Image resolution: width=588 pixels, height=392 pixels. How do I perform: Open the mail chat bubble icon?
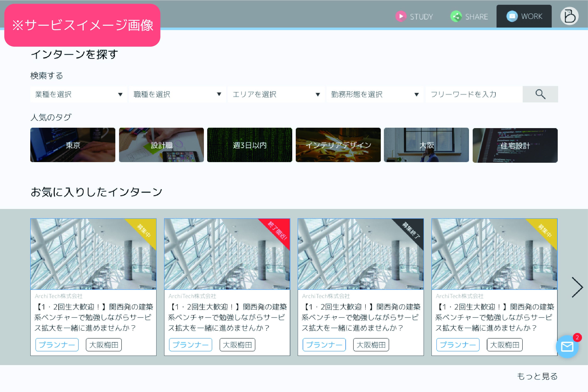click(567, 347)
